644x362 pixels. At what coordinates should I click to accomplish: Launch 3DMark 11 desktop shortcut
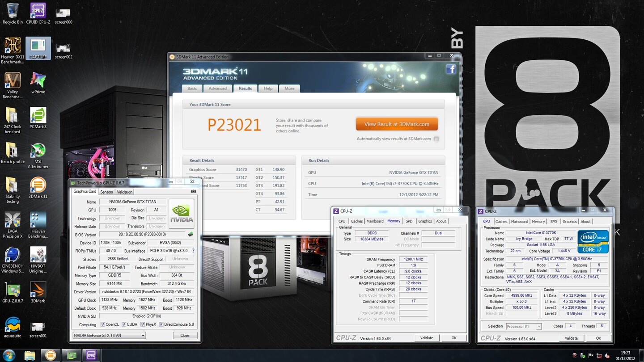(38, 188)
